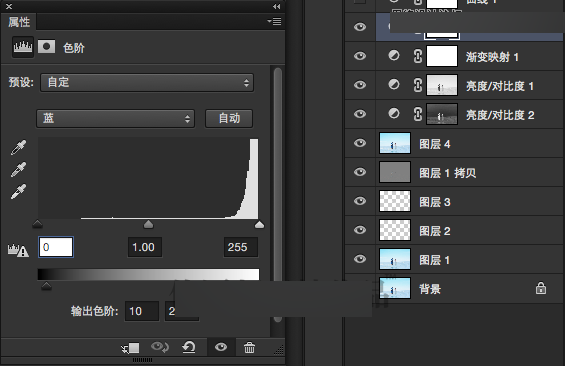Toggle adjustment layer visibility eye in Properties

(221, 347)
